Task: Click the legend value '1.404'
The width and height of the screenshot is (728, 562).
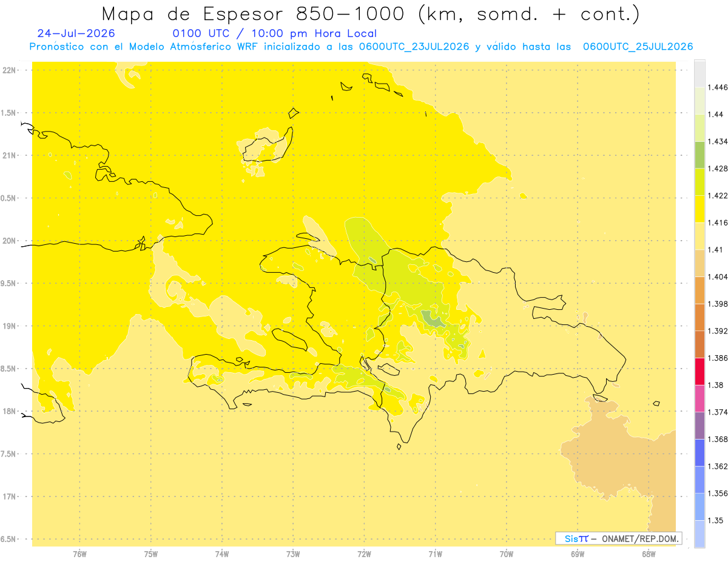Action: [718, 277]
